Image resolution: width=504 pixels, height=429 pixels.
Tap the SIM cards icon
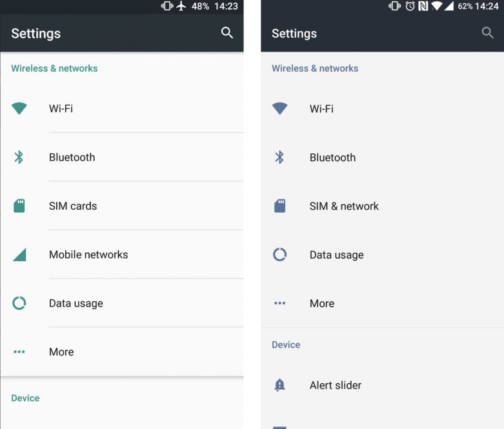(19, 206)
